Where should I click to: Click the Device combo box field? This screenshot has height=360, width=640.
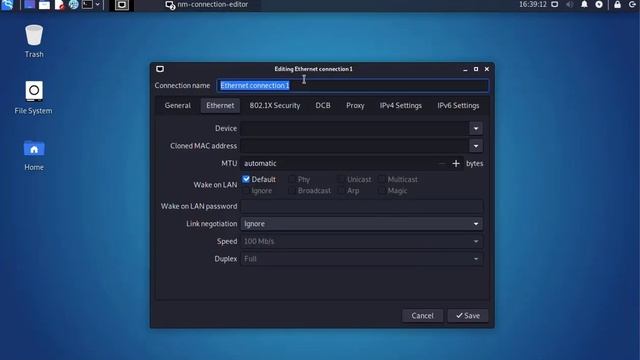pos(354,129)
